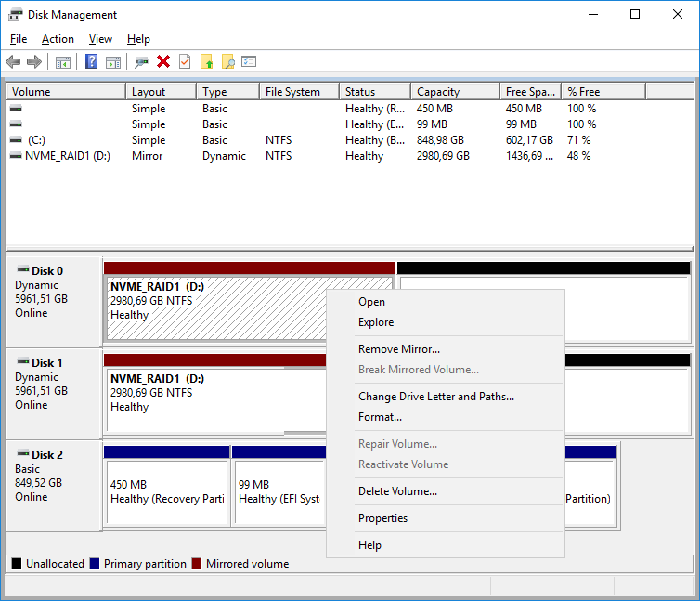Click the Disk 0 drive icon
The height and width of the screenshot is (601, 700).
[23, 269]
